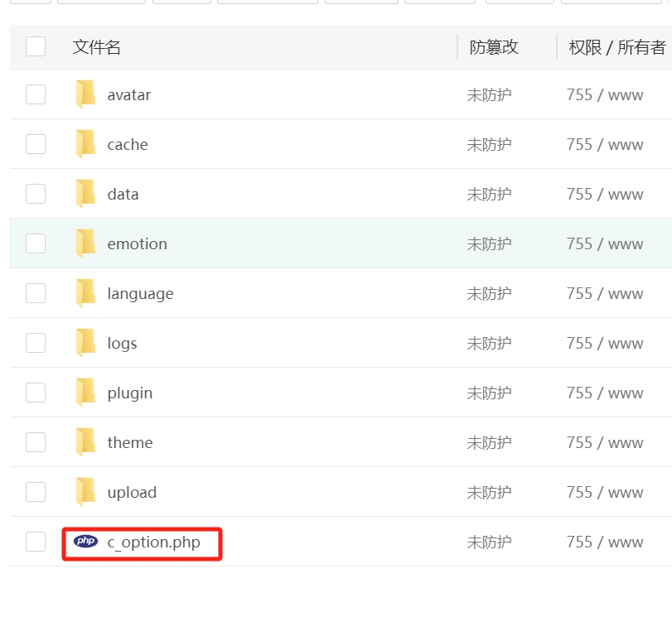
Task: Click the cache folder icon
Action: (x=85, y=144)
